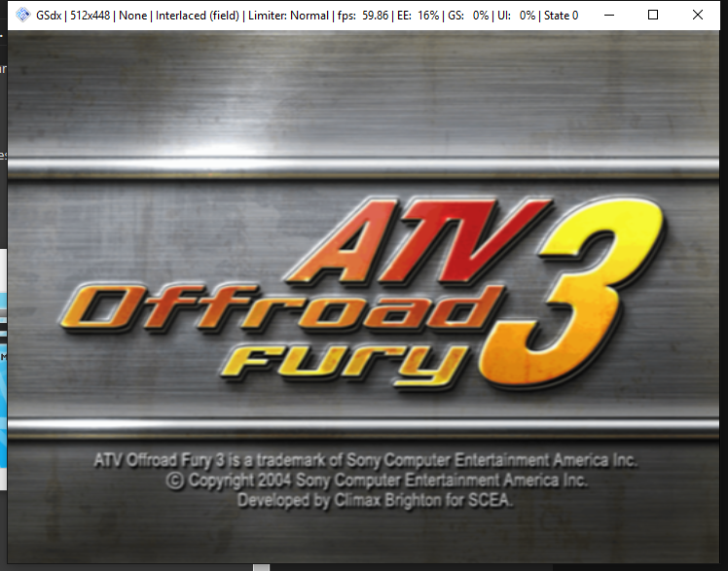Close the GSdx emulator window
The width and height of the screenshot is (728, 571).
(698, 16)
